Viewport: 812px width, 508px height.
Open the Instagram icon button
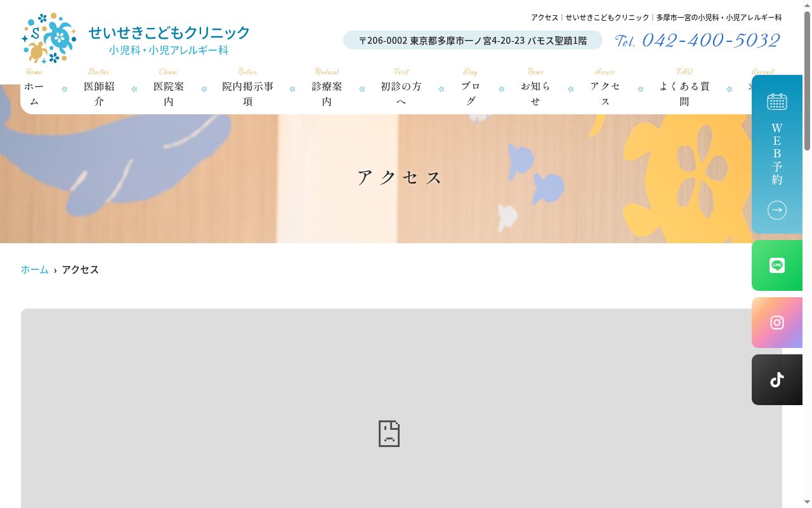777,323
